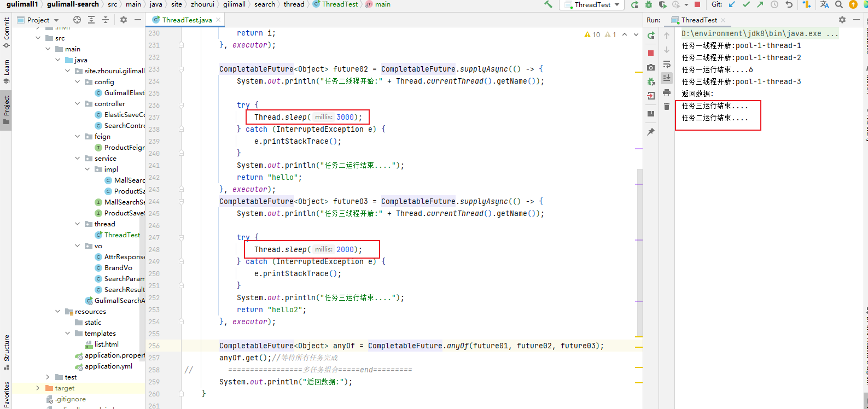Expand all in the Project tree
Screen dimensions: 868x409
[x=91, y=20]
